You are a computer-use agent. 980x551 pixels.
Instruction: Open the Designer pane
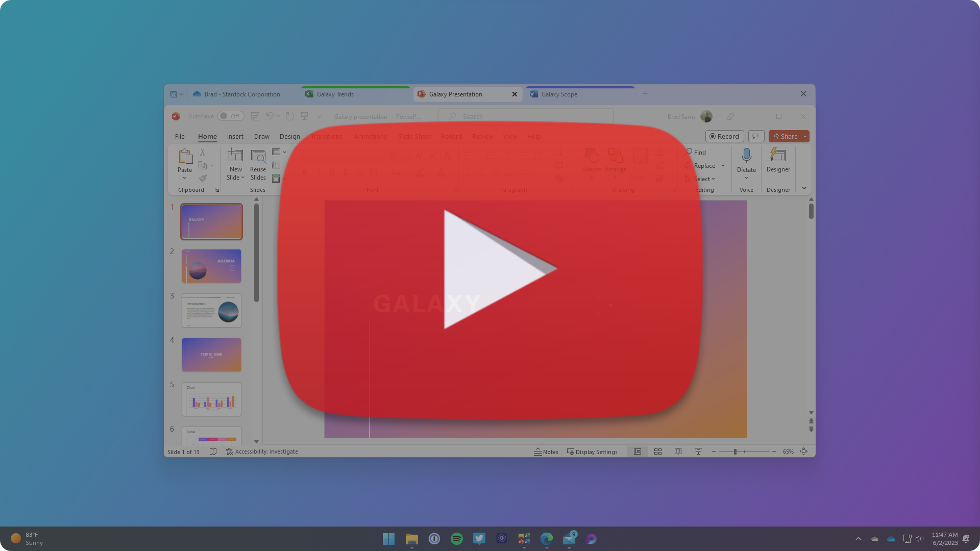click(778, 160)
